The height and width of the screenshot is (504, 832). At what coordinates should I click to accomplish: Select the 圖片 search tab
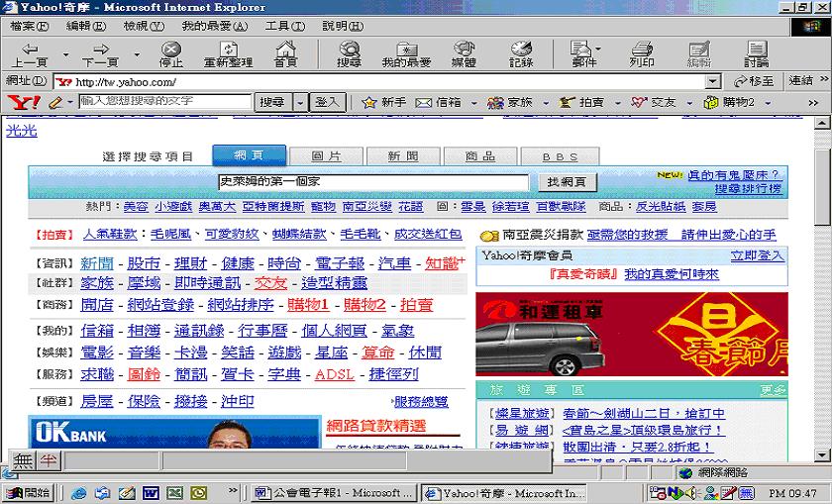(326, 156)
